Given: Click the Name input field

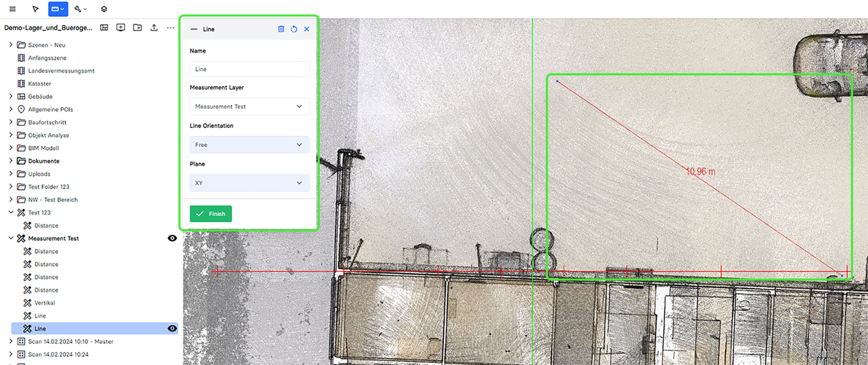Looking at the screenshot, I should pos(249,69).
